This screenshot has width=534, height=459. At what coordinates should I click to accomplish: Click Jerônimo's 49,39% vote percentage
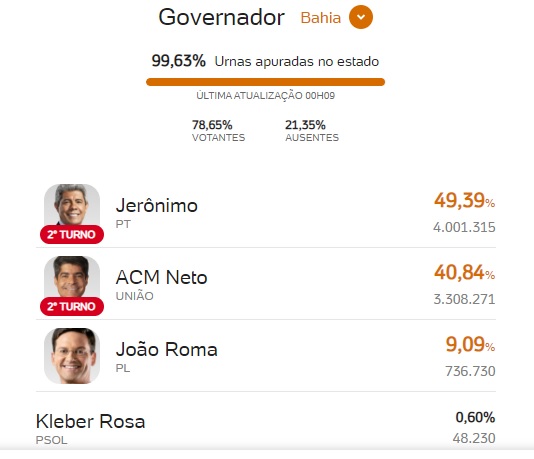click(464, 200)
